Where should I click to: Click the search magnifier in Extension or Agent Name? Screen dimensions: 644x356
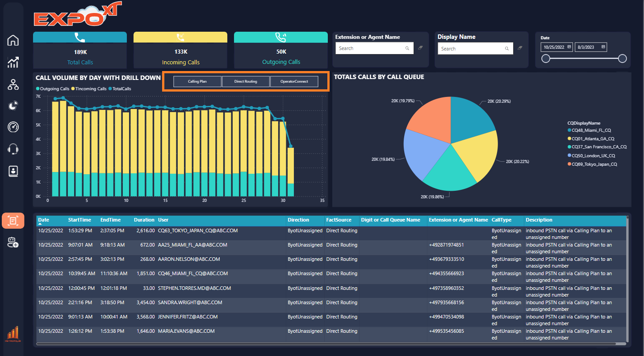(407, 48)
